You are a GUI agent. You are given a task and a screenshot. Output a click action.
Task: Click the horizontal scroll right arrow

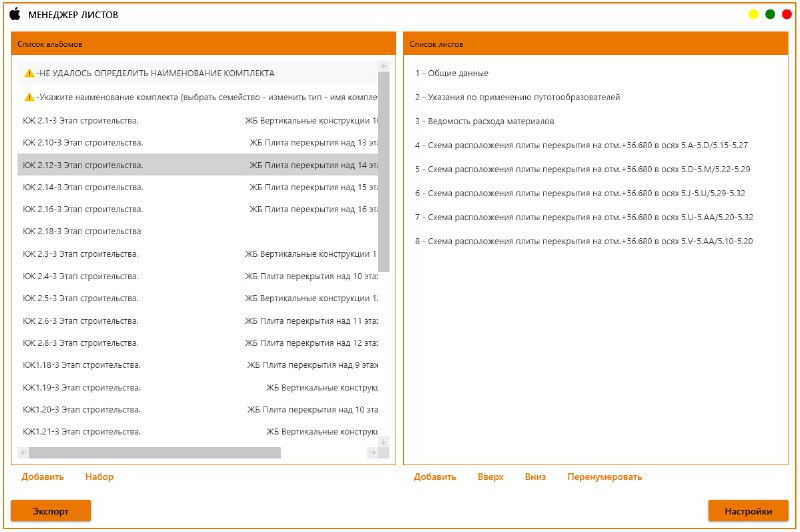[x=372, y=452]
